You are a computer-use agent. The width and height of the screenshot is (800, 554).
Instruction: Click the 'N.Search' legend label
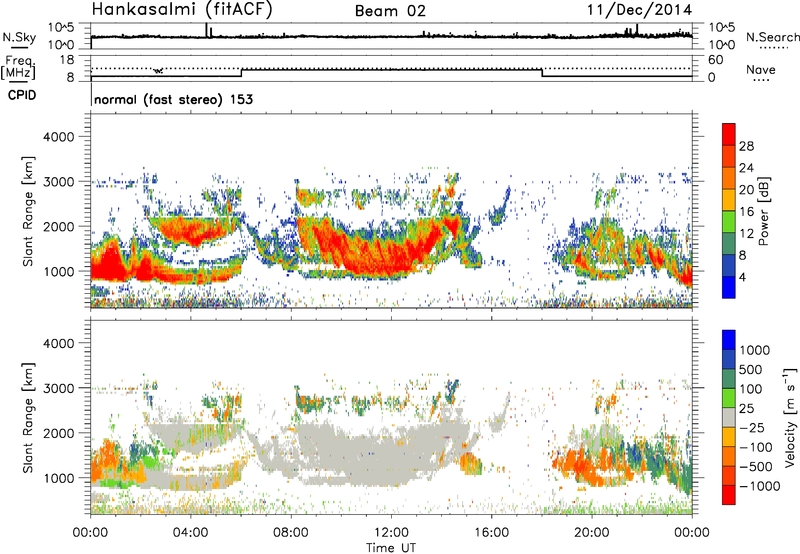[772, 37]
